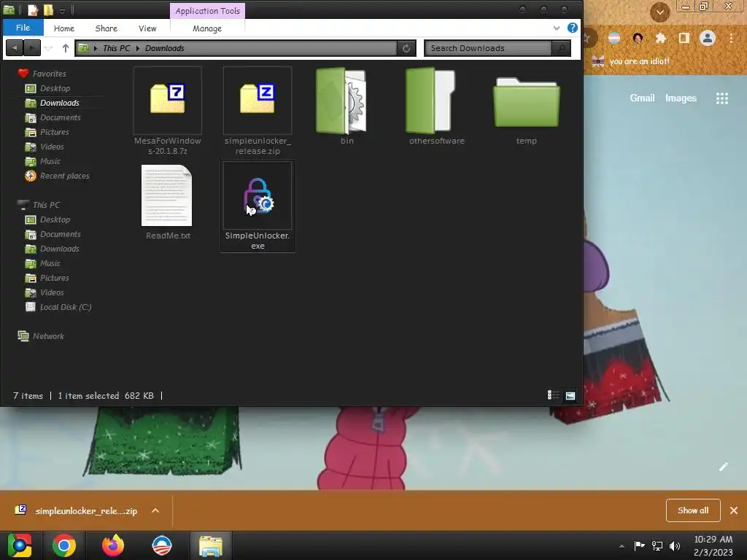Open Network in navigation pane

pyautogui.click(x=48, y=336)
